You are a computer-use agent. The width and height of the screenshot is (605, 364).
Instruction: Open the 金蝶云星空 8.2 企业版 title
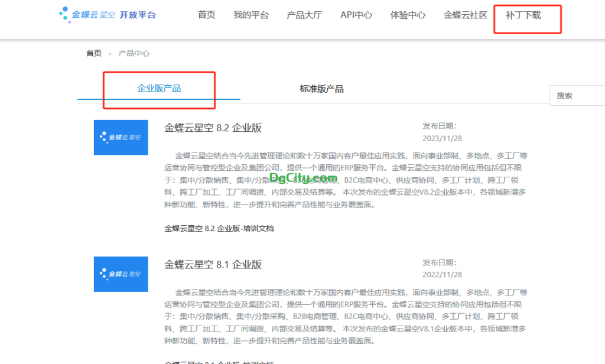point(213,128)
